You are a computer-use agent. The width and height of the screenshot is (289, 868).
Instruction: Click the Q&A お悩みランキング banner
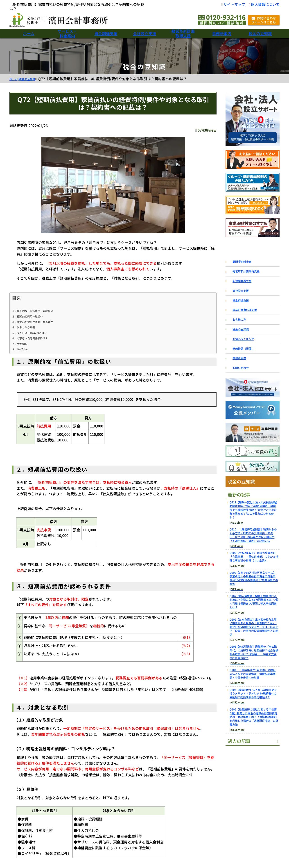point(252,467)
